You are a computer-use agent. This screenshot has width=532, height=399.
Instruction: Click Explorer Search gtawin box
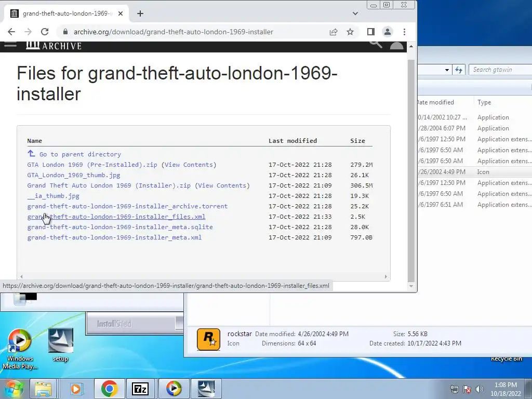[x=500, y=70]
